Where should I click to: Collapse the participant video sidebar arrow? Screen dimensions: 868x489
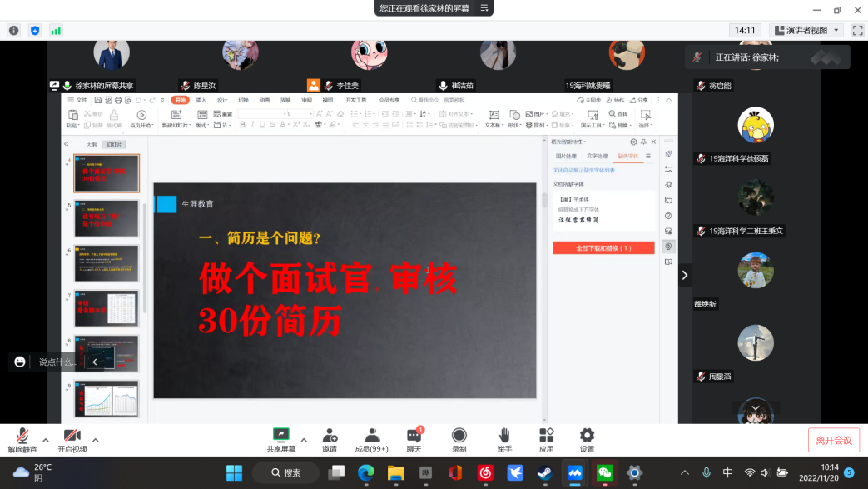[x=685, y=275]
